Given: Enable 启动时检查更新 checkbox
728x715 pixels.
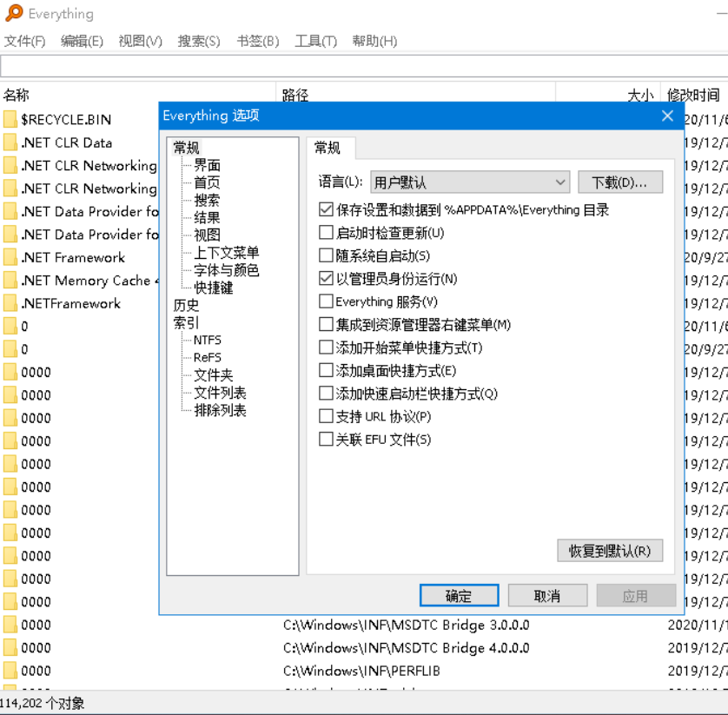Looking at the screenshot, I should [x=327, y=233].
